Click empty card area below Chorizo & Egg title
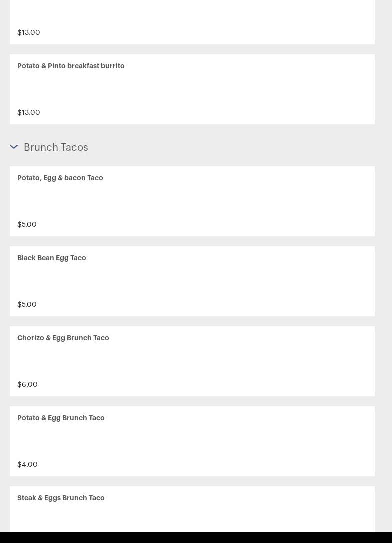The width and height of the screenshot is (392, 543). pos(192,361)
